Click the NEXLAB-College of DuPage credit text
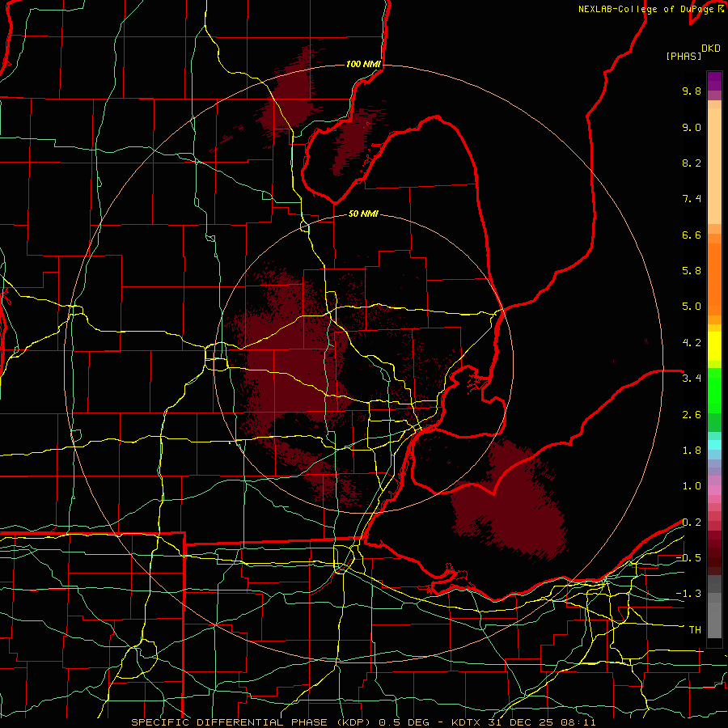This screenshot has height=728, width=728. pos(646,9)
